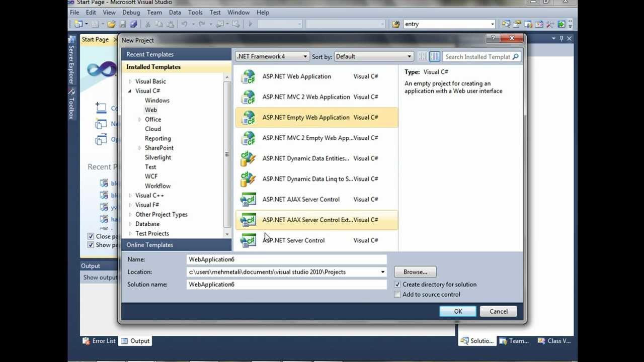The image size is (644, 362).
Task: Open the Online Templates section
Action: pos(176,245)
